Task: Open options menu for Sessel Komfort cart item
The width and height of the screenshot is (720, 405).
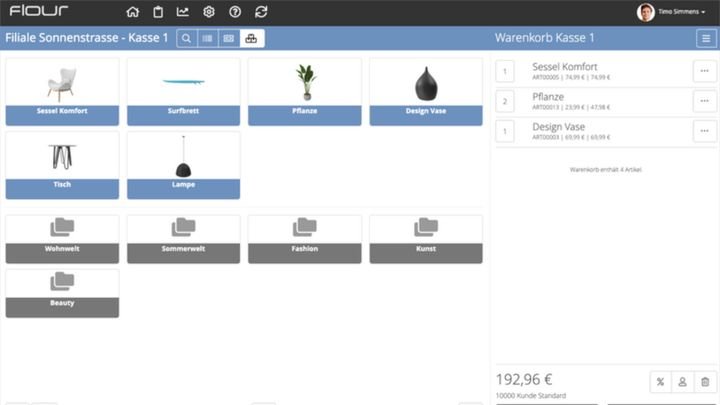Action: point(703,71)
